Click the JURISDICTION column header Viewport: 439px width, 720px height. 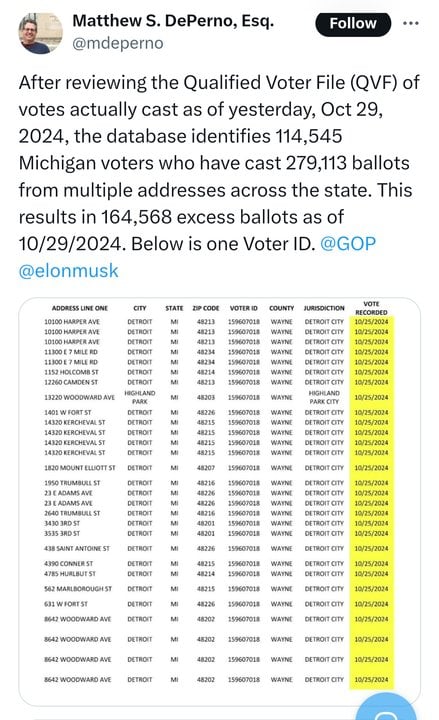click(x=324, y=308)
